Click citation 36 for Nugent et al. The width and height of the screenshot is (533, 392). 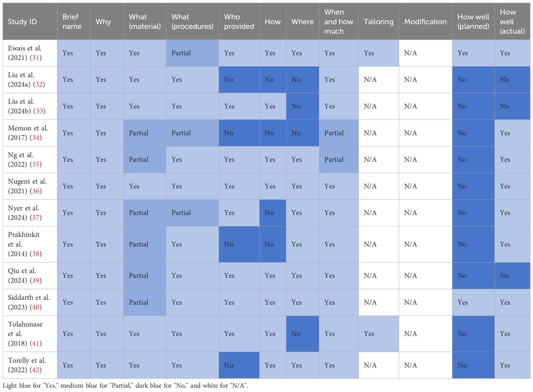(x=36, y=191)
